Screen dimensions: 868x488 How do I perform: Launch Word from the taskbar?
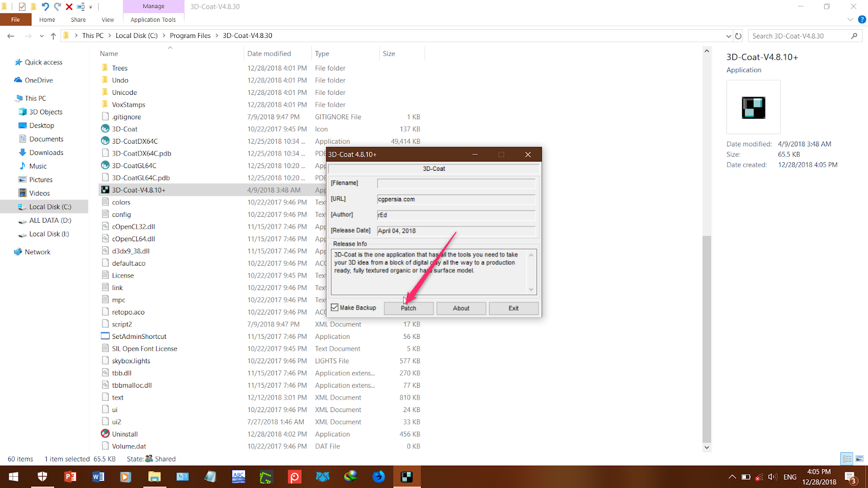(98, 477)
